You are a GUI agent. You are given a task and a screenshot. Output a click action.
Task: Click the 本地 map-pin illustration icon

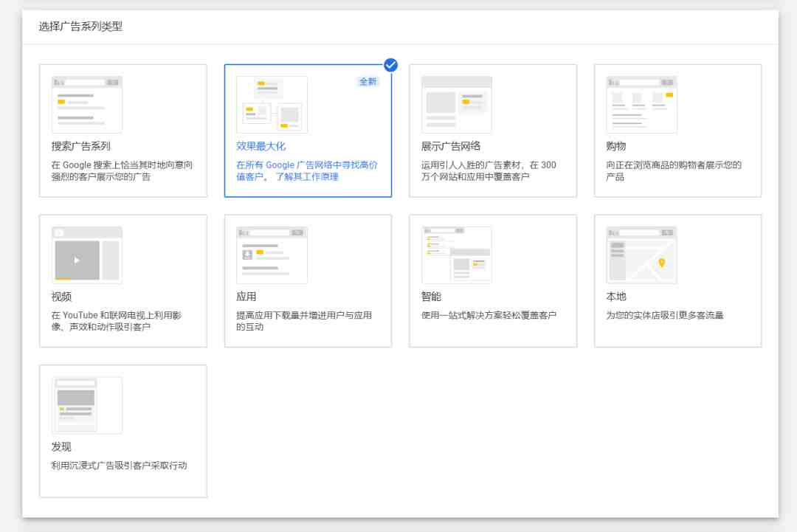[641, 255]
